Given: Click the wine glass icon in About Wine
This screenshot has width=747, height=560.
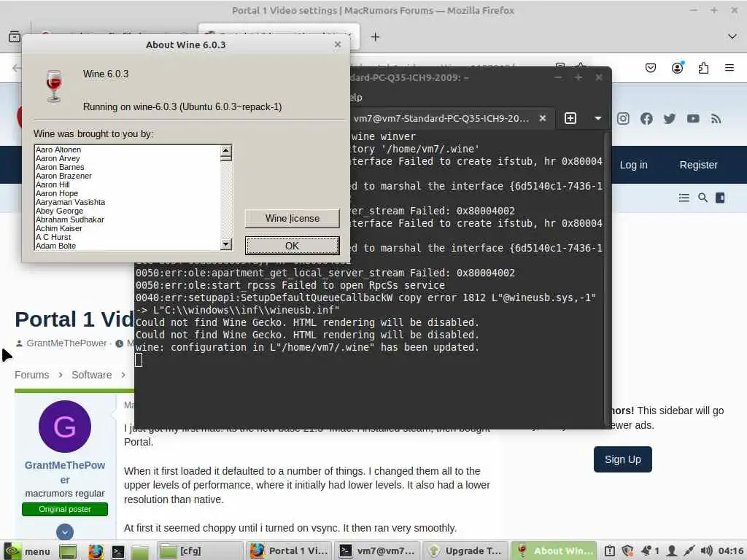Looking at the screenshot, I should click(x=54, y=86).
